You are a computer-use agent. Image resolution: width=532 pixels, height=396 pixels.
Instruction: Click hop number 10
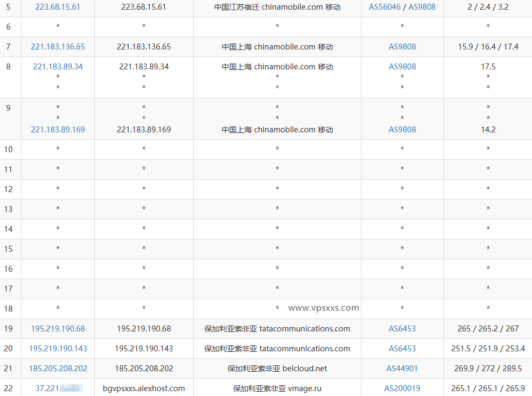[x=8, y=150]
